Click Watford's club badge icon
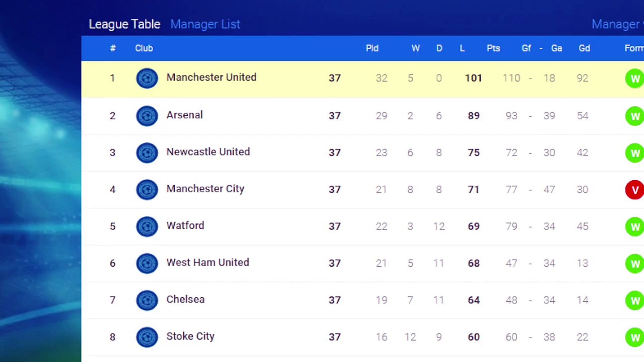Viewport: 644px width, 362px height. tap(147, 227)
